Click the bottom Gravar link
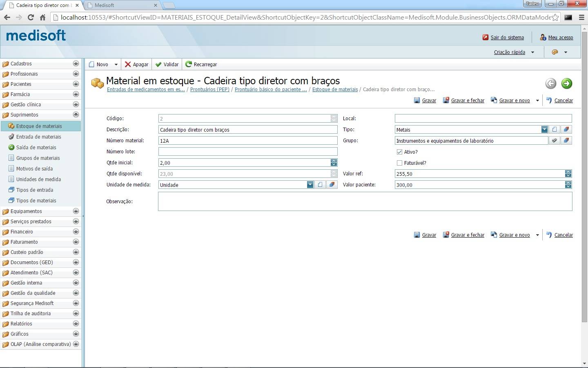 coord(429,235)
